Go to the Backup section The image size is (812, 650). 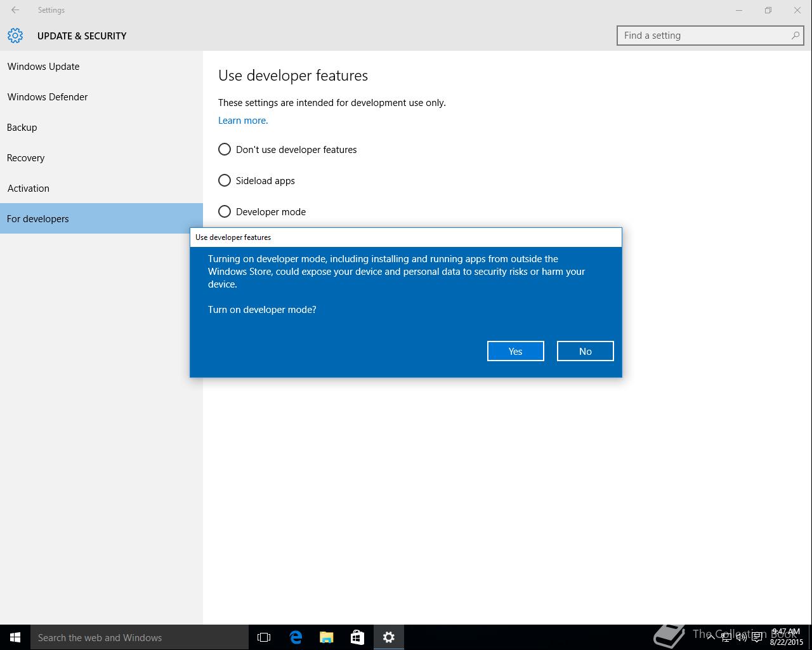point(101,128)
